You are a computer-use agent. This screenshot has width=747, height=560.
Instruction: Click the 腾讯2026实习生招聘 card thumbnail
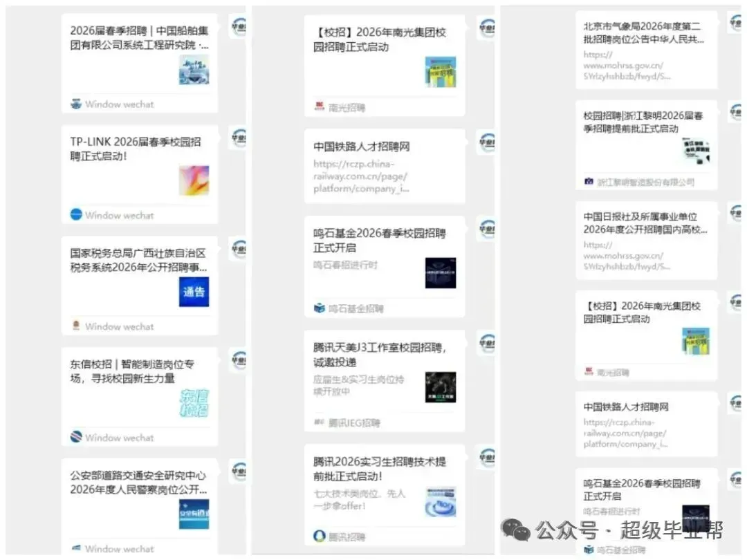[441, 501]
